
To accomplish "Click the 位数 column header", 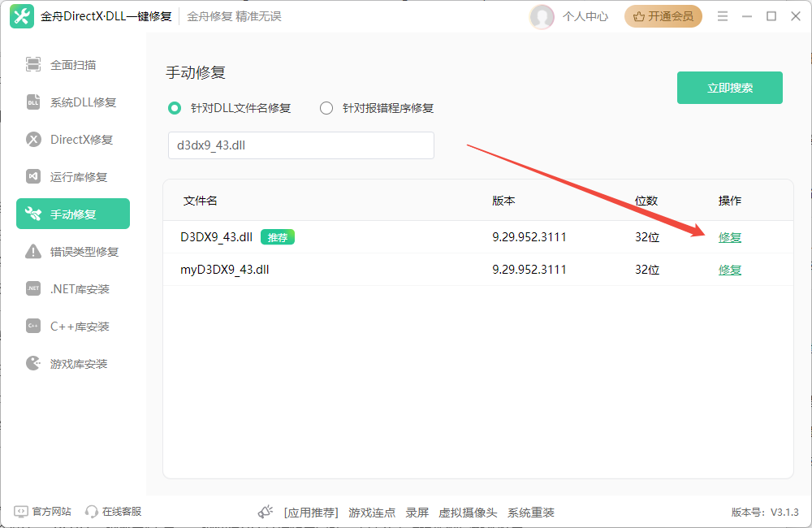I will tap(646, 201).
